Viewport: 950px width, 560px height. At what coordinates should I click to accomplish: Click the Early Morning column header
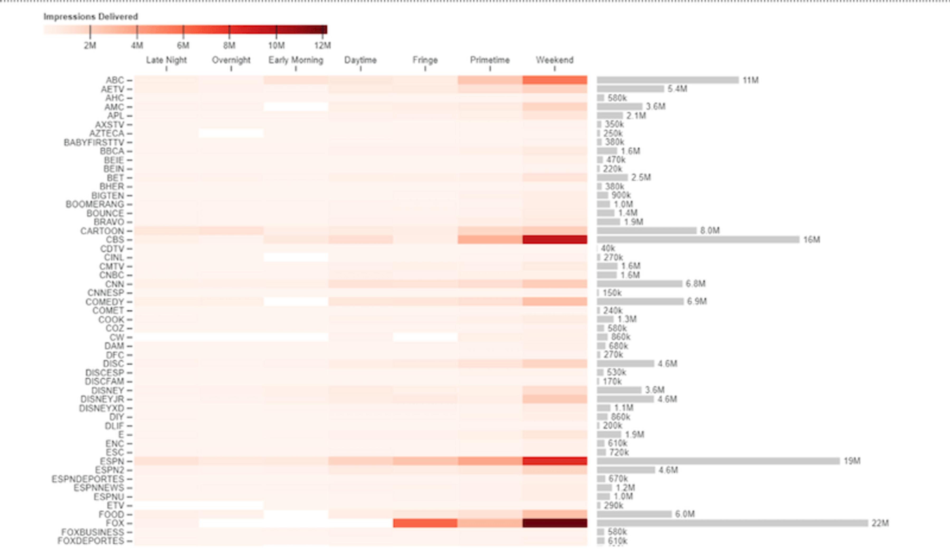296,60
